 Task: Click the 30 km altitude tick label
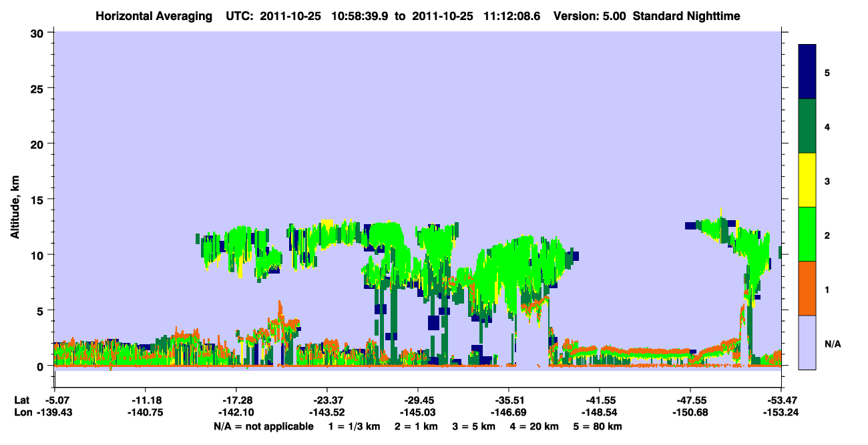(x=39, y=33)
